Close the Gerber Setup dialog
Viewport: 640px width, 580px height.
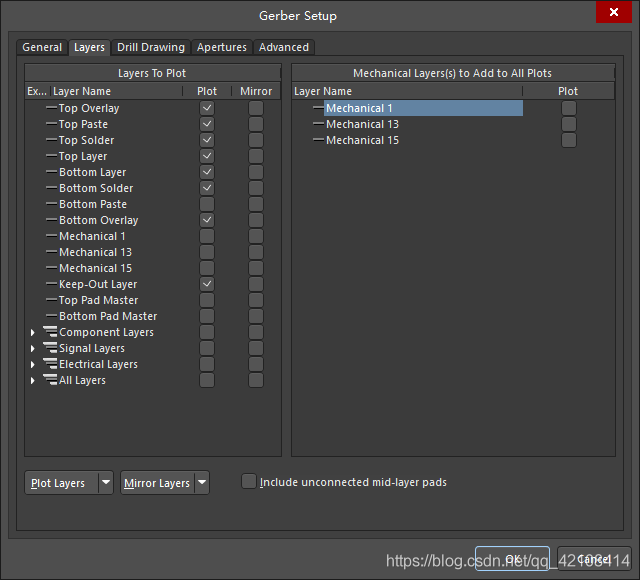[x=613, y=12]
